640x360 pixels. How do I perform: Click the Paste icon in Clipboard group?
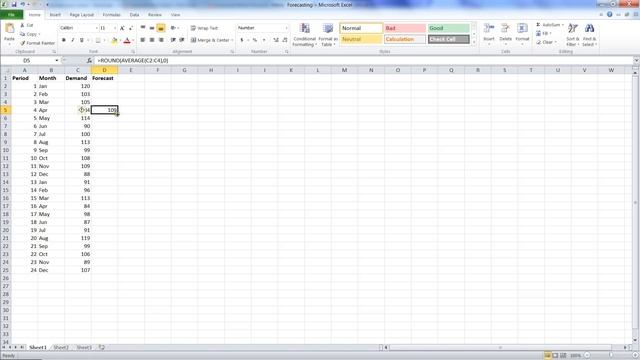[9, 29]
